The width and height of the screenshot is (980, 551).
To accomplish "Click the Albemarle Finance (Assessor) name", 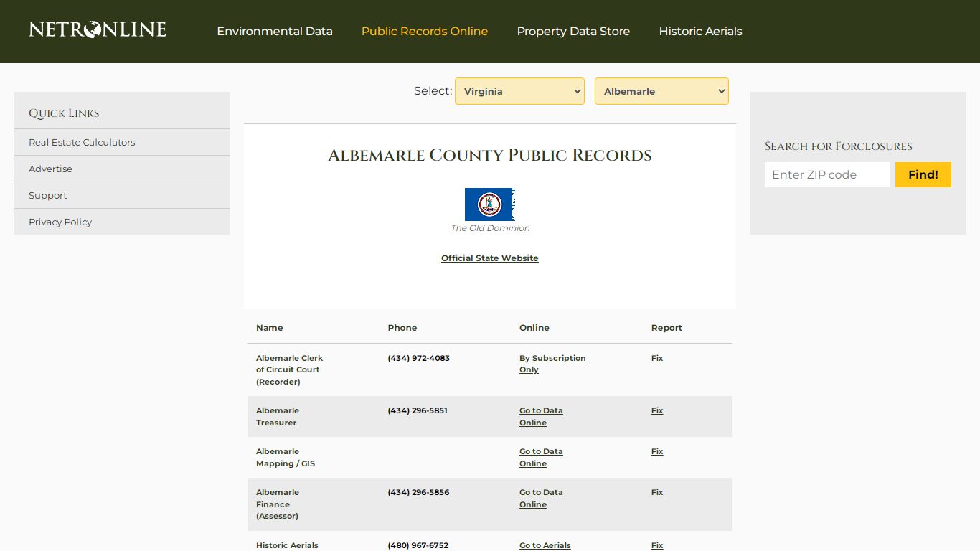I will click(x=278, y=504).
